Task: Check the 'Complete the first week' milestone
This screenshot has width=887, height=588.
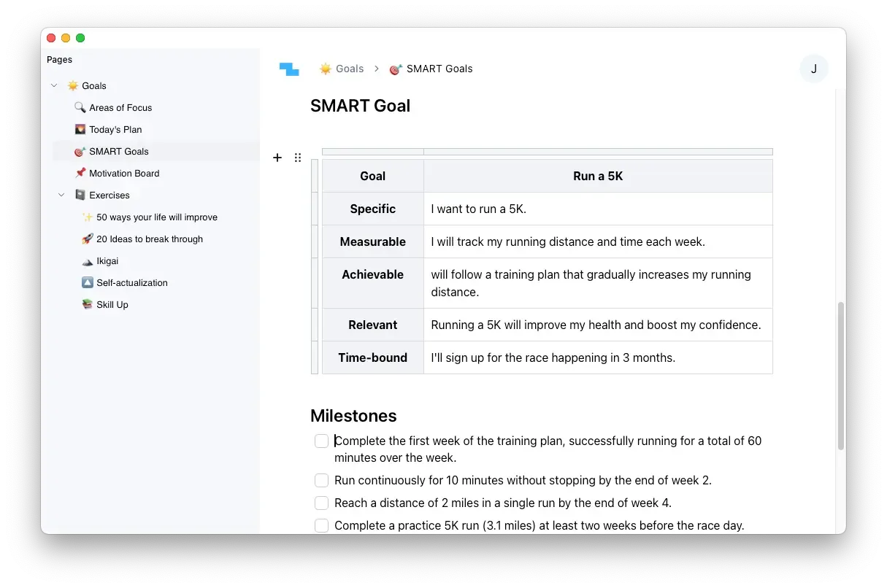Action: 322,441
